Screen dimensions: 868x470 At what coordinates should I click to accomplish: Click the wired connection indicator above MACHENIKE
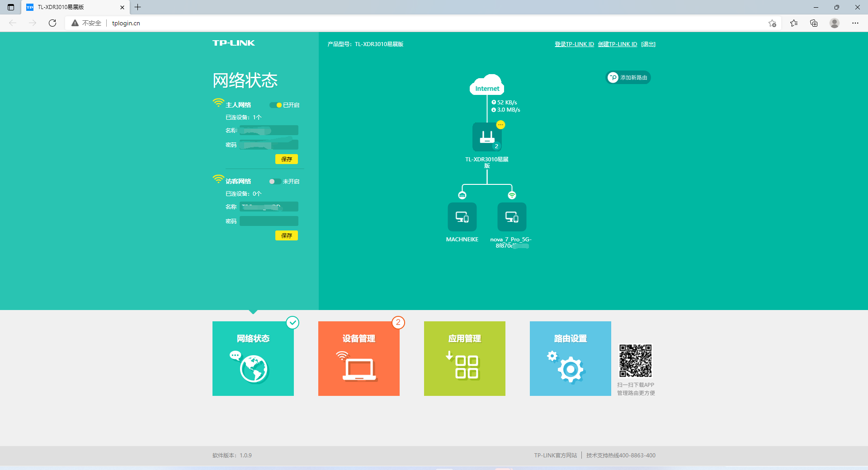462,195
